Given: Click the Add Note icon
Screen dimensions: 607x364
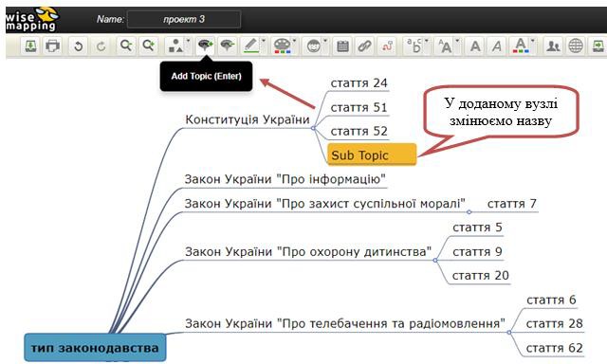Looking at the screenshot, I should pyautogui.click(x=342, y=46).
